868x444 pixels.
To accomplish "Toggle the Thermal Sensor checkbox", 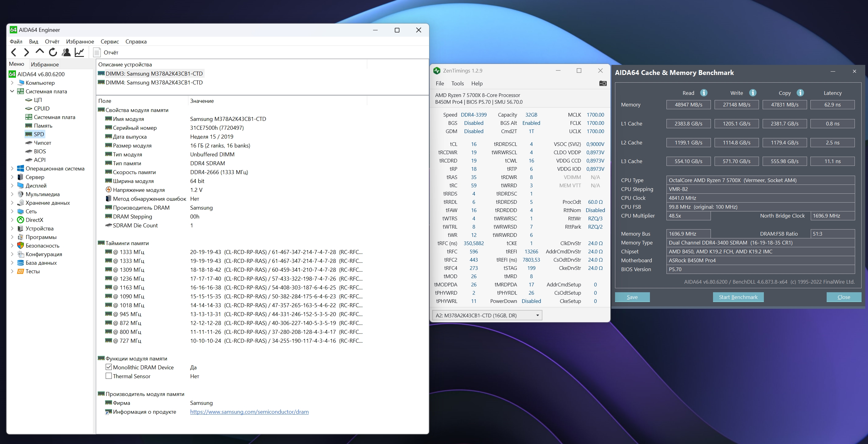I will tap(108, 376).
